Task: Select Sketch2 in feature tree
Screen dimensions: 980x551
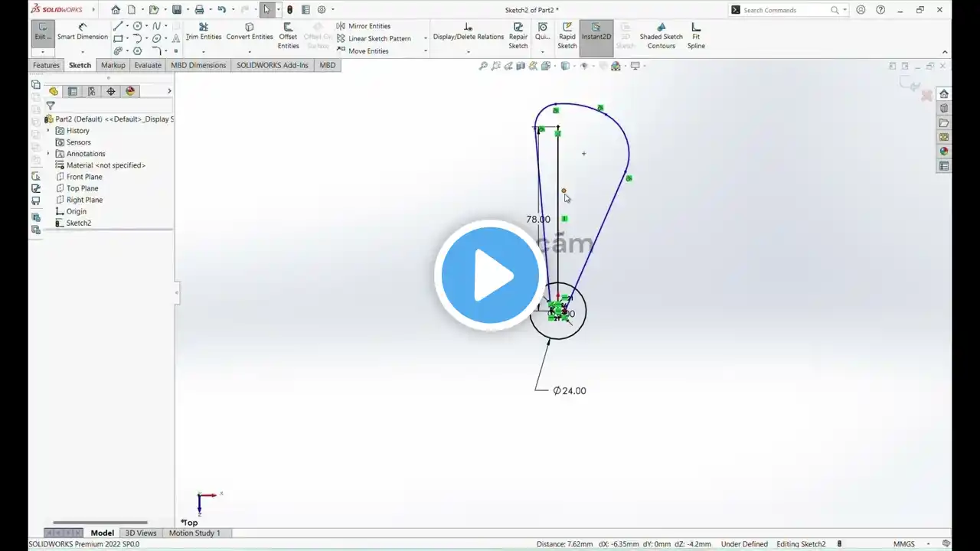Action: coord(73,223)
